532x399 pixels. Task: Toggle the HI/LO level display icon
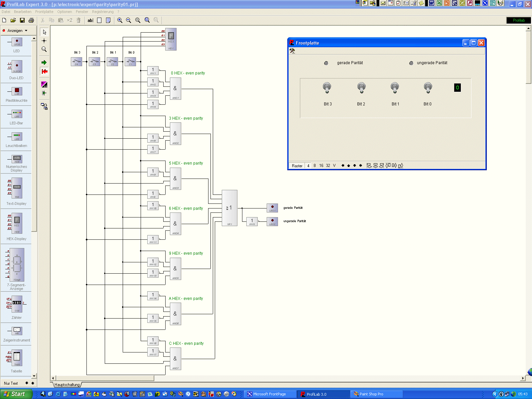44,84
